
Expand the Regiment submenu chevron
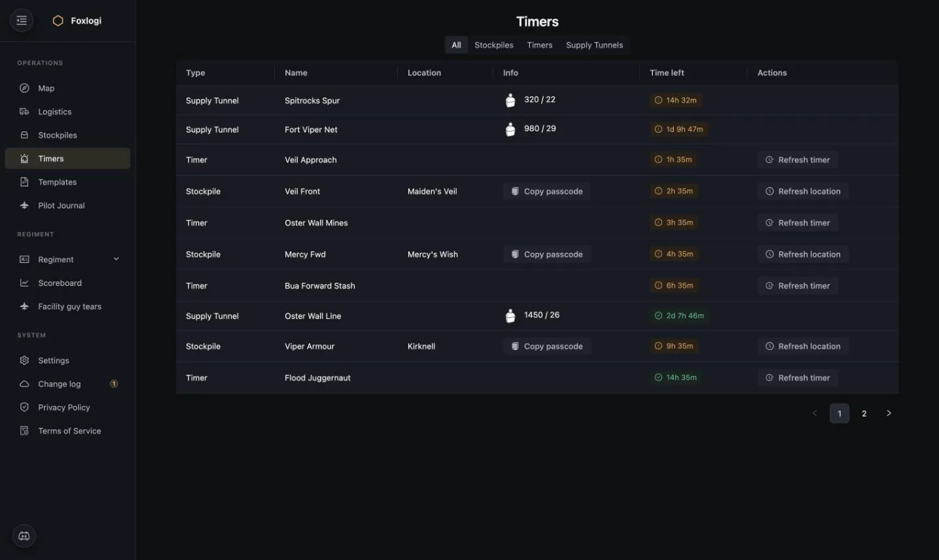tap(116, 259)
